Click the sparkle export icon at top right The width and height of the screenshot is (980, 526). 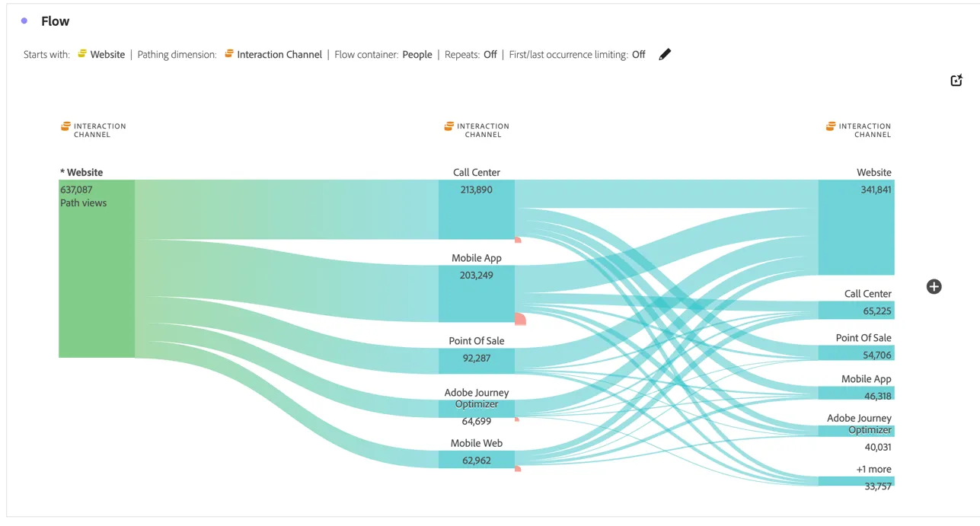click(x=957, y=80)
